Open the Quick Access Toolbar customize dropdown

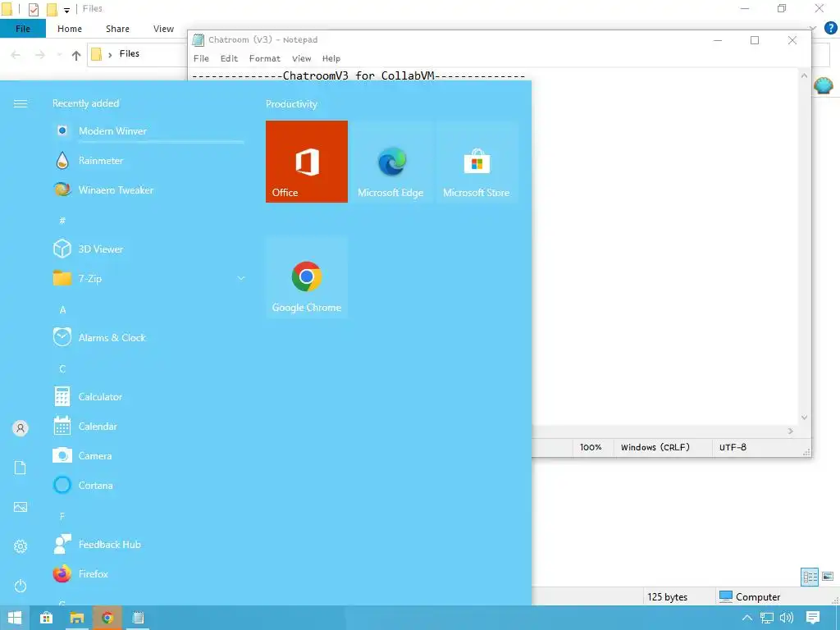pos(66,10)
